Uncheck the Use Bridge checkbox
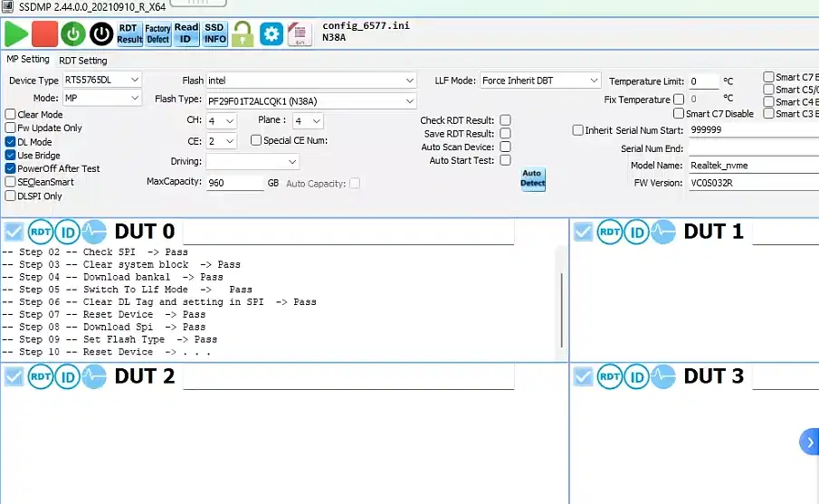This screenshot has height=504, width=819. point(10,155)
